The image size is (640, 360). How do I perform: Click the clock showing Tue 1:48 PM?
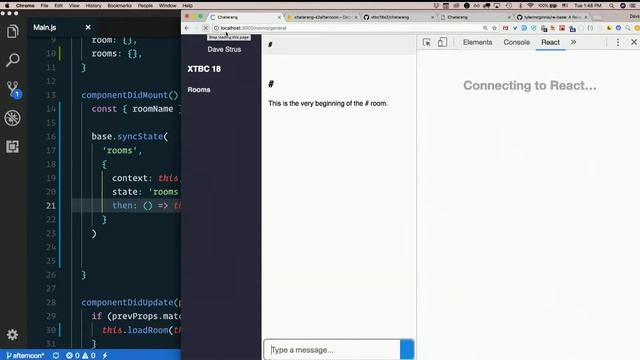click(x=588, y=5)
